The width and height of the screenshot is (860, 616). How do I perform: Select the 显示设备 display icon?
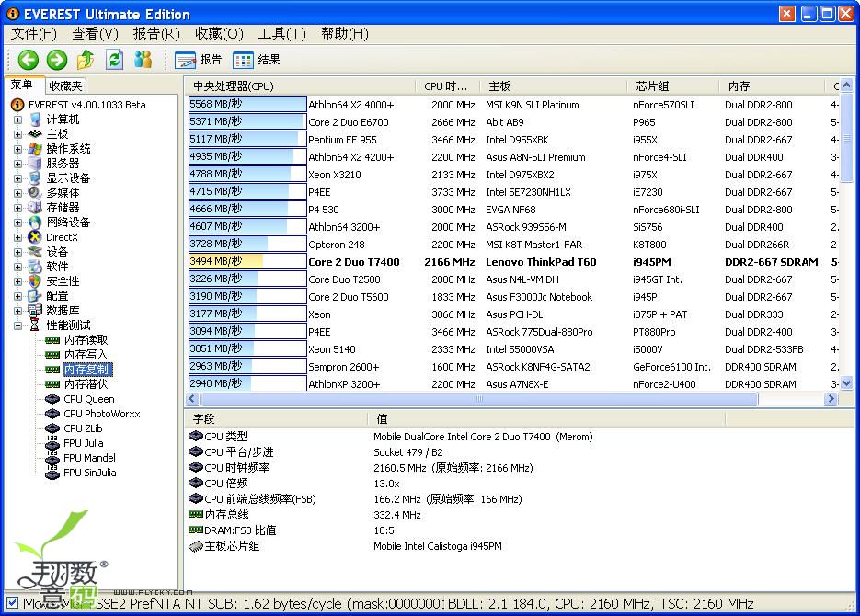[35, 178]
